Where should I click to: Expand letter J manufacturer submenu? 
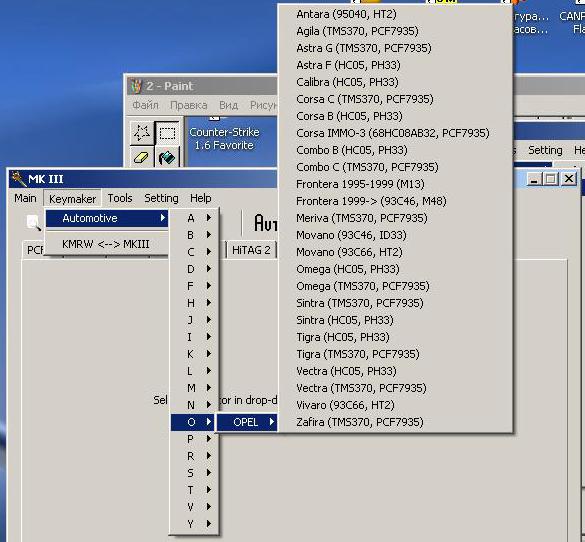[x=194, y=320]
